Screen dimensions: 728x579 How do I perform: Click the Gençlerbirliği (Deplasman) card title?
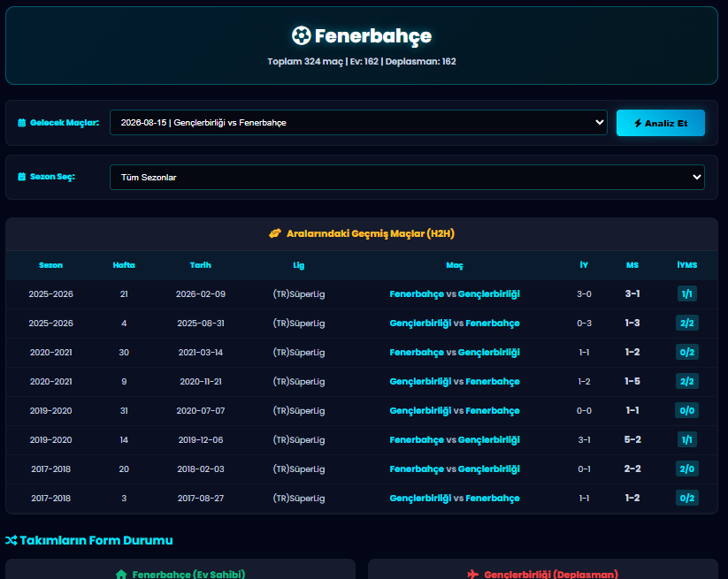click(x=551, y=575)
